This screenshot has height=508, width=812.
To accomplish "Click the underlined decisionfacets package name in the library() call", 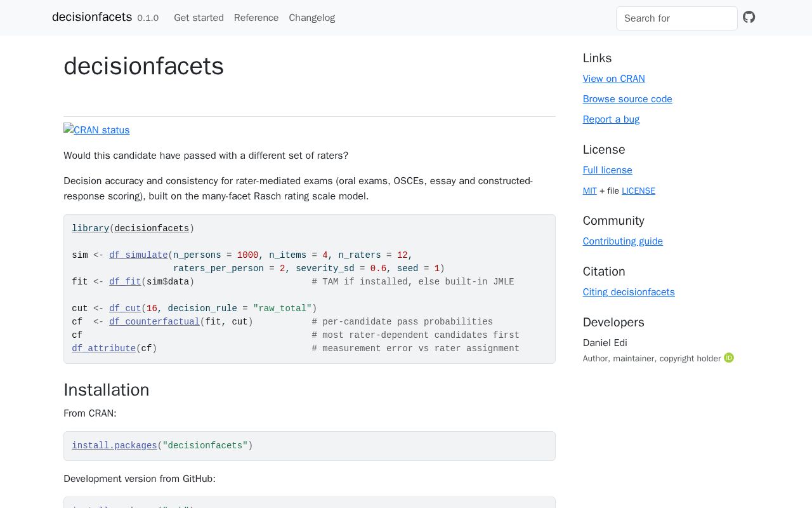I will coord(152,229).
